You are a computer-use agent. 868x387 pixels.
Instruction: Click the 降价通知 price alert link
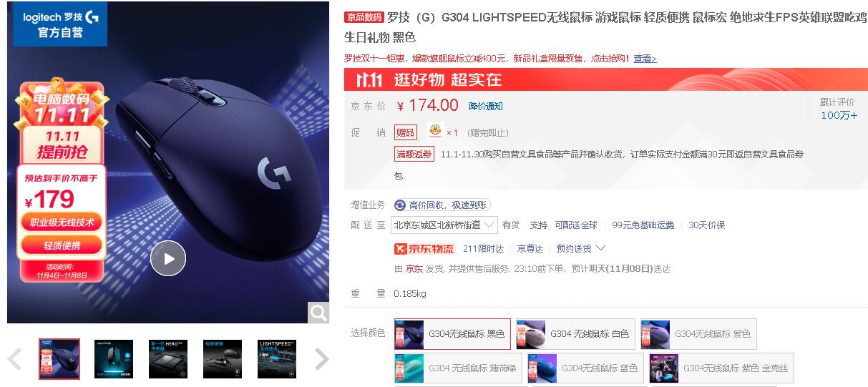[486, 106]
